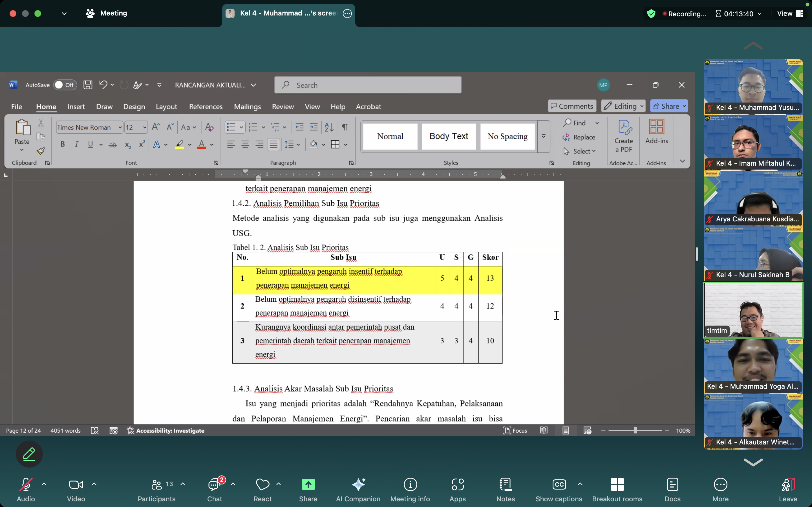Click the Comments button
This screenshot has width=812, height=507.
coord(572,106)
